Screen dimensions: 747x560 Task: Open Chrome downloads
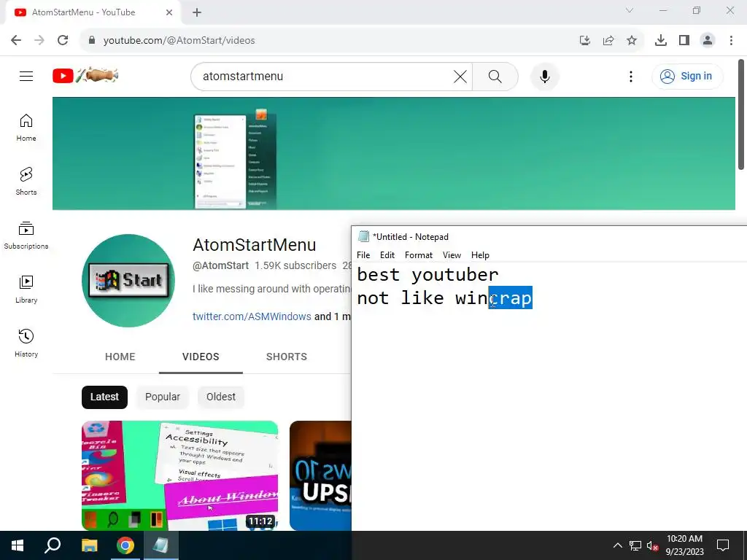point(661,40)
